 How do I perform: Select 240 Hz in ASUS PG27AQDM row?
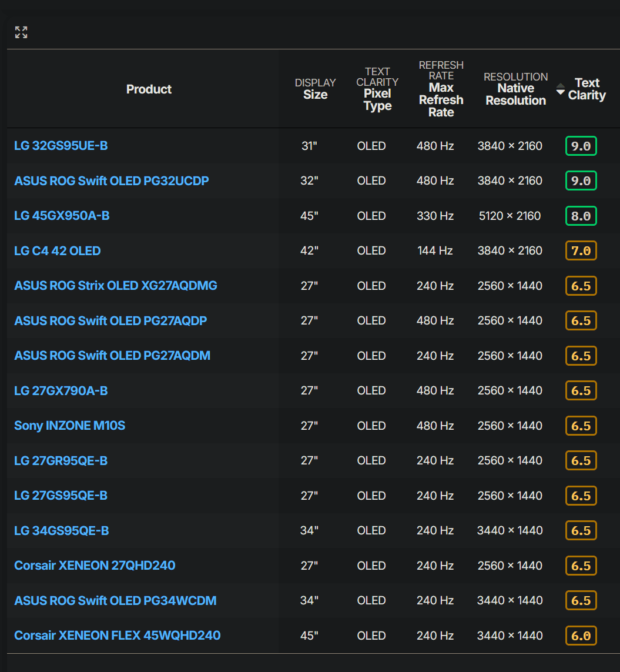435,356
